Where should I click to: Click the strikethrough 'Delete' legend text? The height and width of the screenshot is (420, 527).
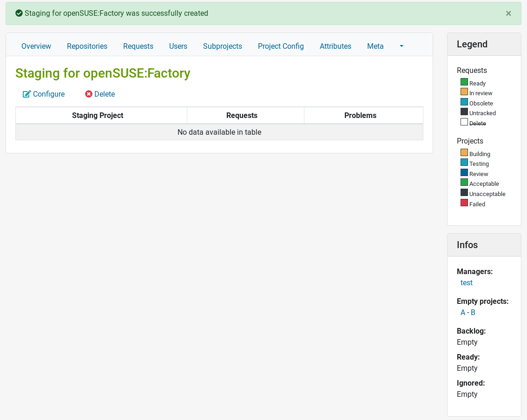478,123
